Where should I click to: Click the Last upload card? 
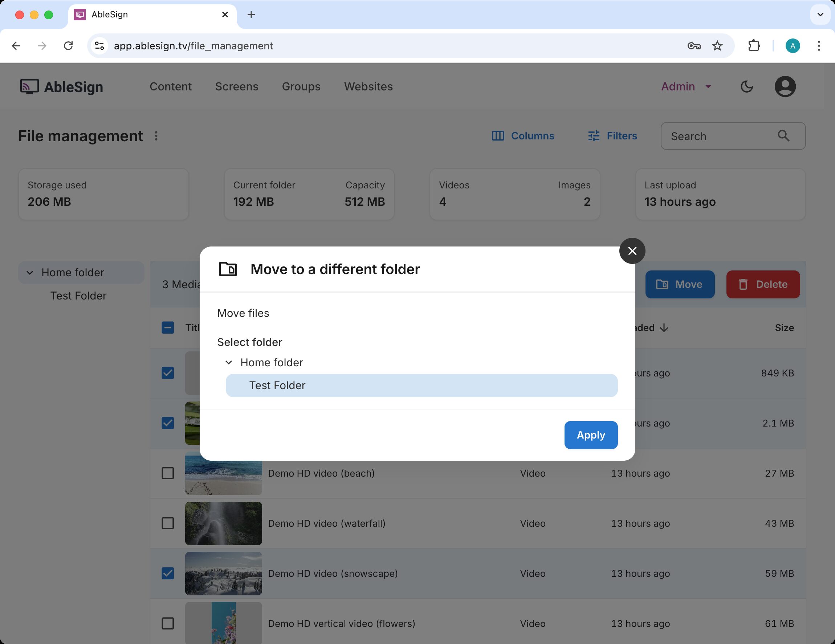[720, 194]
